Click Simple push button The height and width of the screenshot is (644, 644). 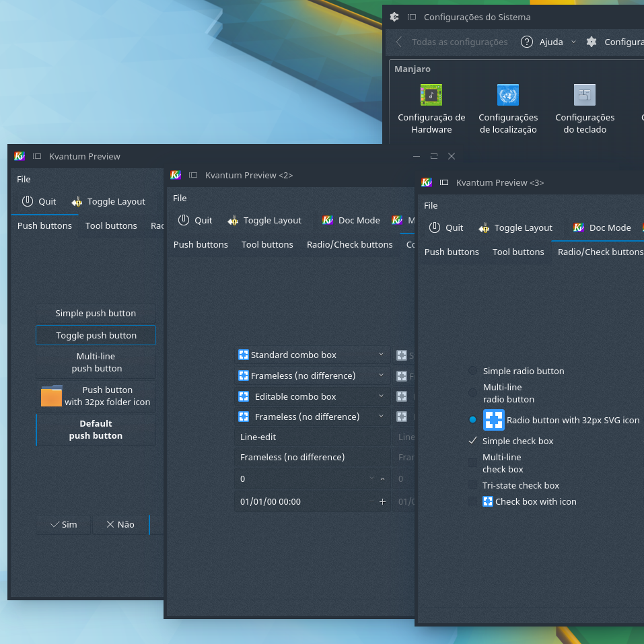(96, 313)
